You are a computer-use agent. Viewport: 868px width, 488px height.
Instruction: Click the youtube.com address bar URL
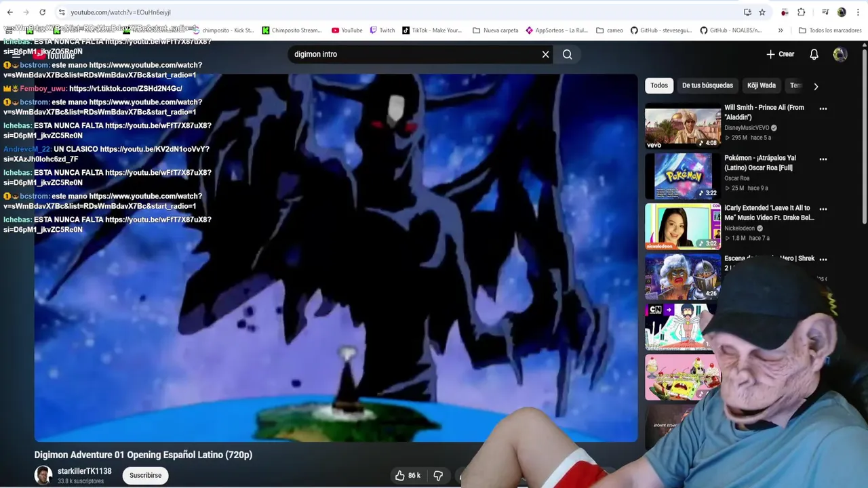(x=121, y=12)
